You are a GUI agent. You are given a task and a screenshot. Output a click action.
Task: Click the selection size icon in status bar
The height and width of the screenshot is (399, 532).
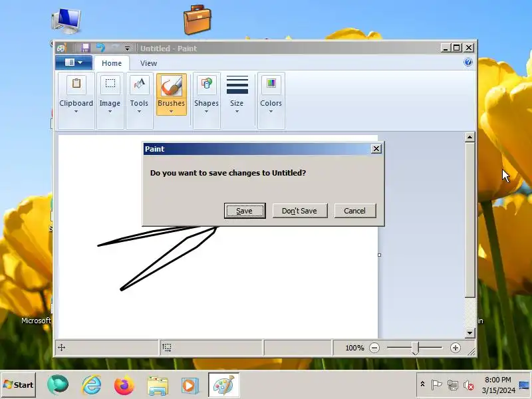tap(167, 347)
